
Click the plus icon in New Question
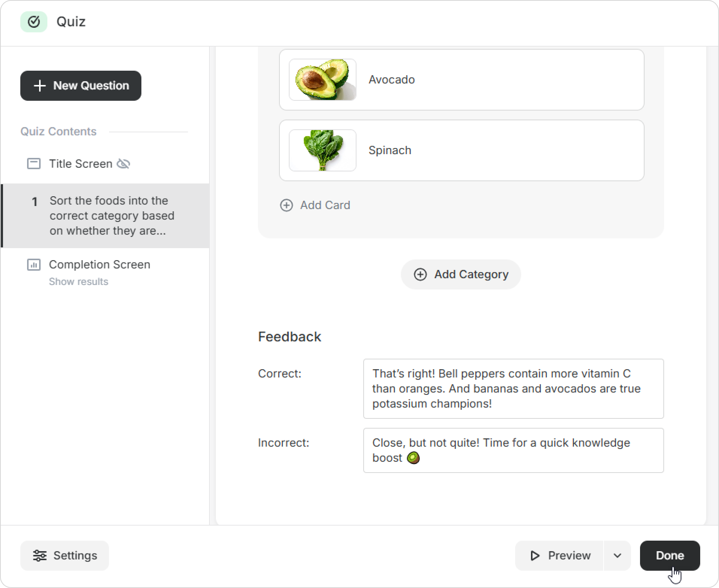[40, 86]
